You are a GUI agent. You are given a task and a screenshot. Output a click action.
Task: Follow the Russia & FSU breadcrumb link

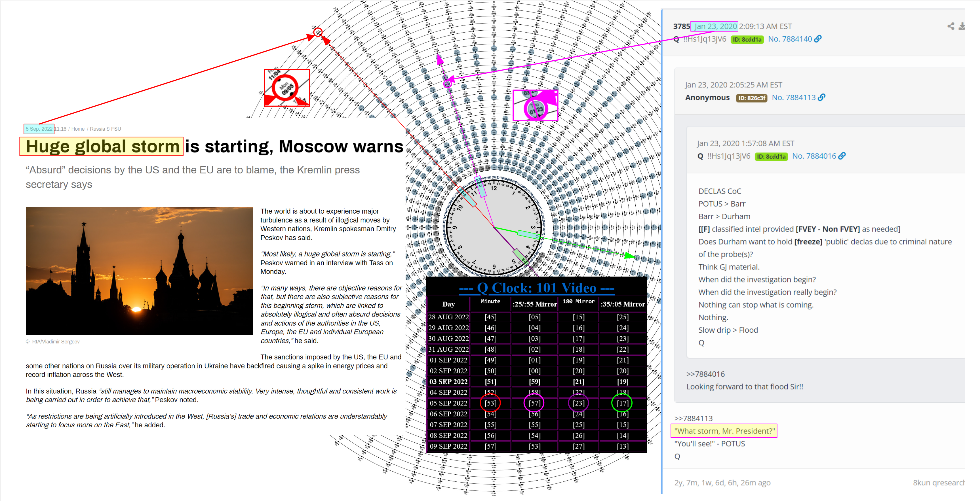pyautogui.click(x=106, y=129)
